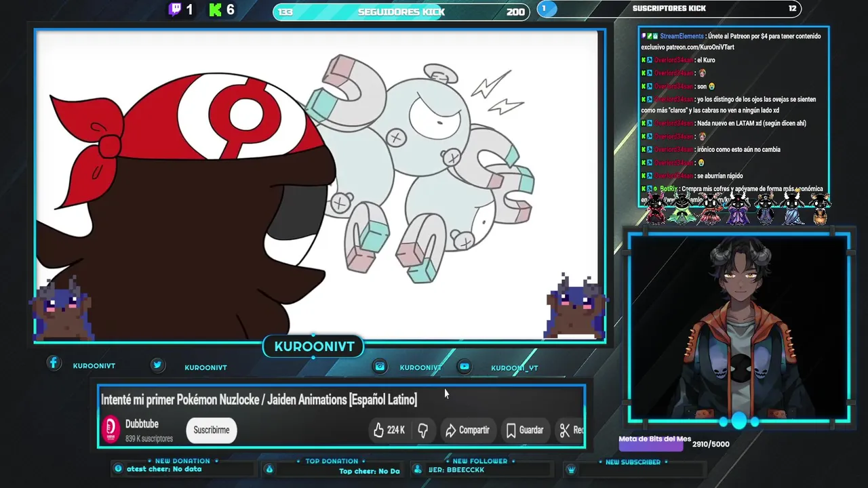The height and width of the screenshot is (488, 868).
Task: Save the video with Guardar
Action: [525, 430]
